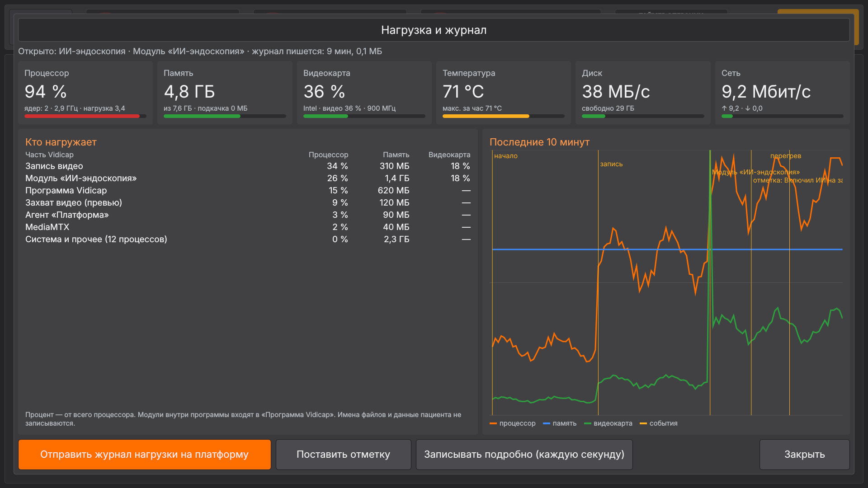This screenshot has width=868, height=488.
Task: Click the 'процессор' legend entry
Action: point(513,423)
